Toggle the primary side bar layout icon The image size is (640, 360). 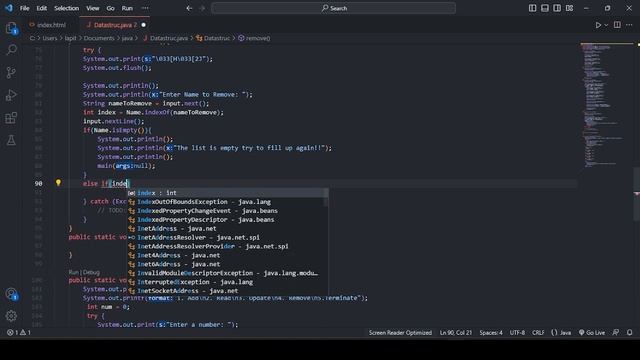(x=532, y=8)
